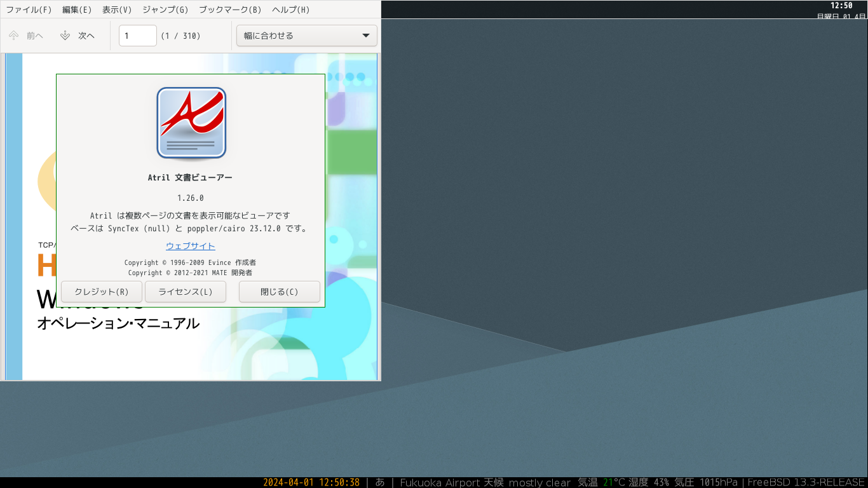
Task: Open the 表示(V) menu
Action: [x=117, y=10]
